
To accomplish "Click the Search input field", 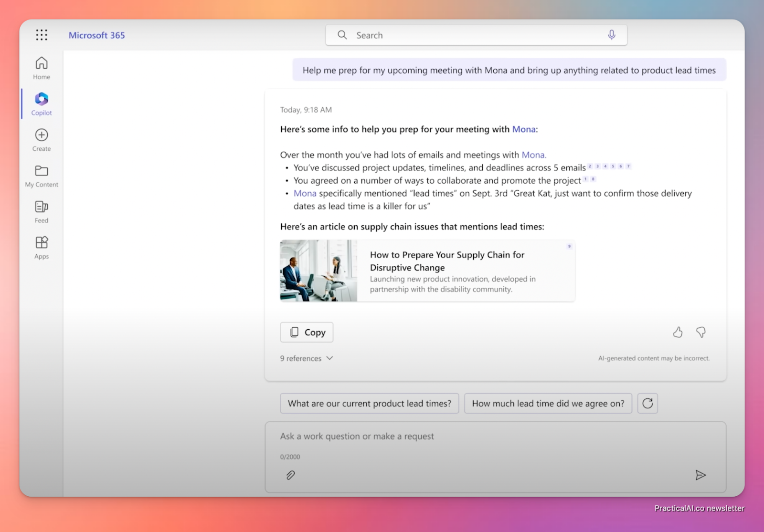I will pyautogui.click(x=476, y=35).
